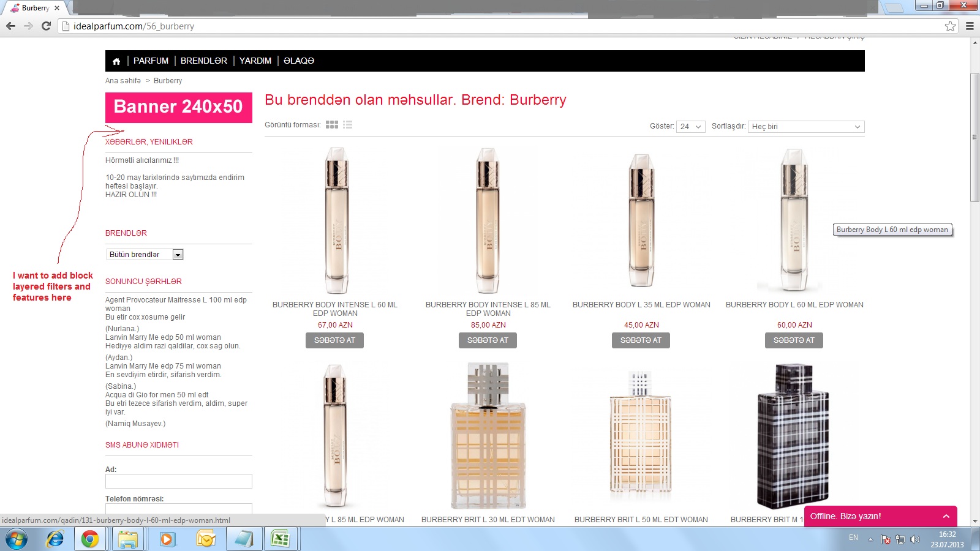
Task: Open Burberry Brit 30 ml bottle image
Action: 488,435
